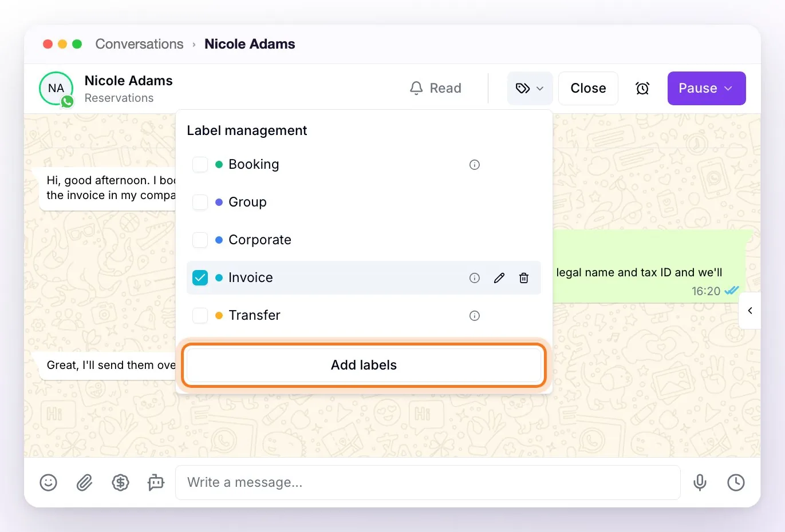Click the Nicole Adams breadcrumb title
The height and width of the screenshot is (532, 785).
coord(250,44)
